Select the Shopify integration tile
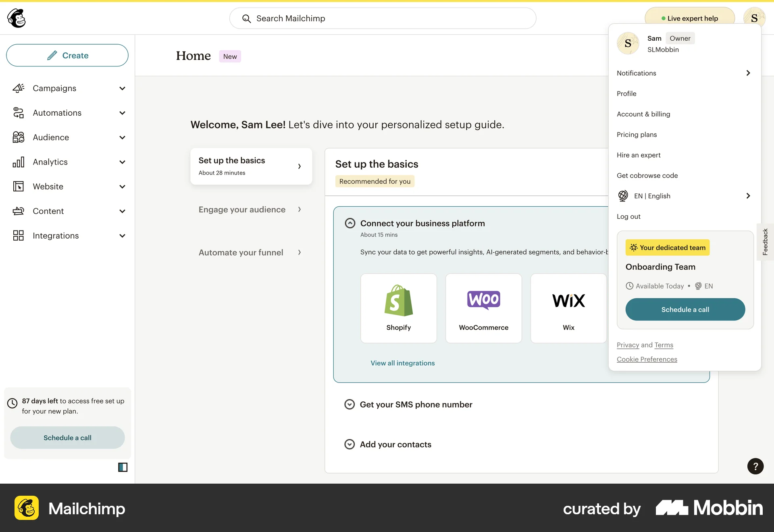This screenshot has width=774, height=532. click(398, 308)
